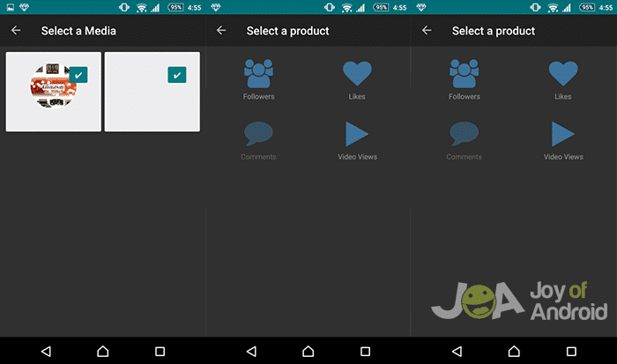Tap recent apps square on middle screen
Viewport: 617px width, 364px height.
365,351
